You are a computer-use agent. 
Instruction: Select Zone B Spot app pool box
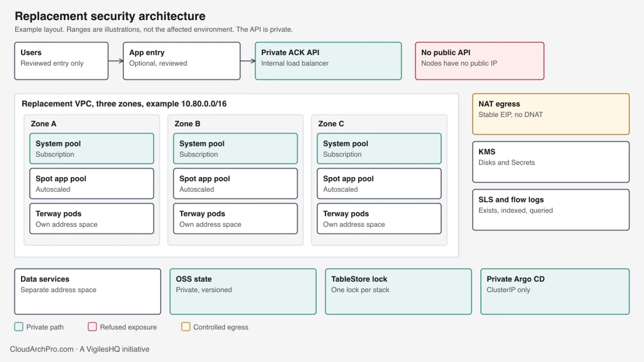235,183
